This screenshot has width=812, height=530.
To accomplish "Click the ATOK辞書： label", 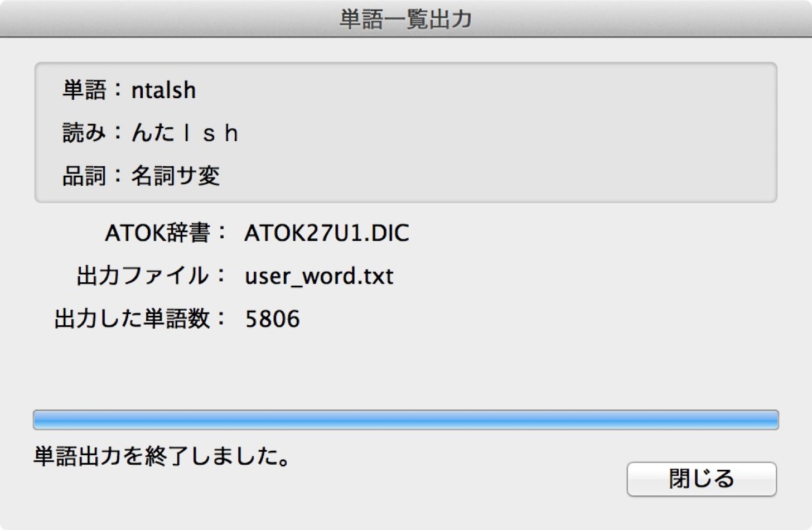I will [166, 233].
